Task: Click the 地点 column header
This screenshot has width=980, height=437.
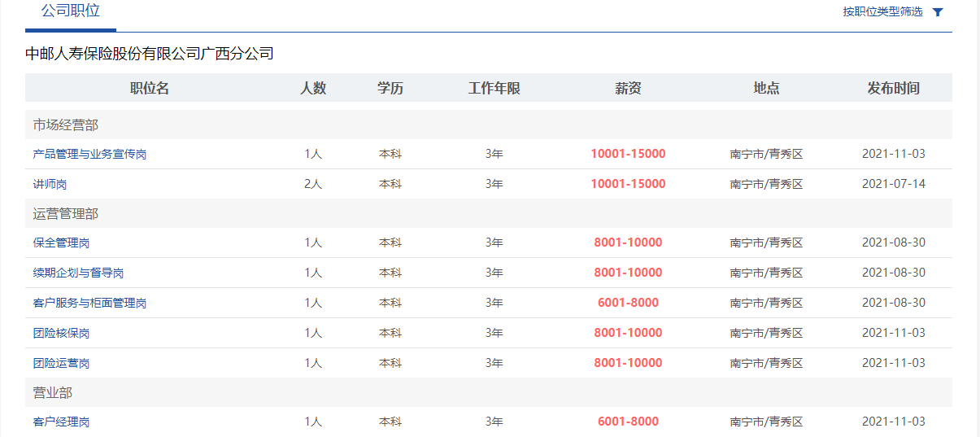Action: pyautogui.click(x=766, y=88)
